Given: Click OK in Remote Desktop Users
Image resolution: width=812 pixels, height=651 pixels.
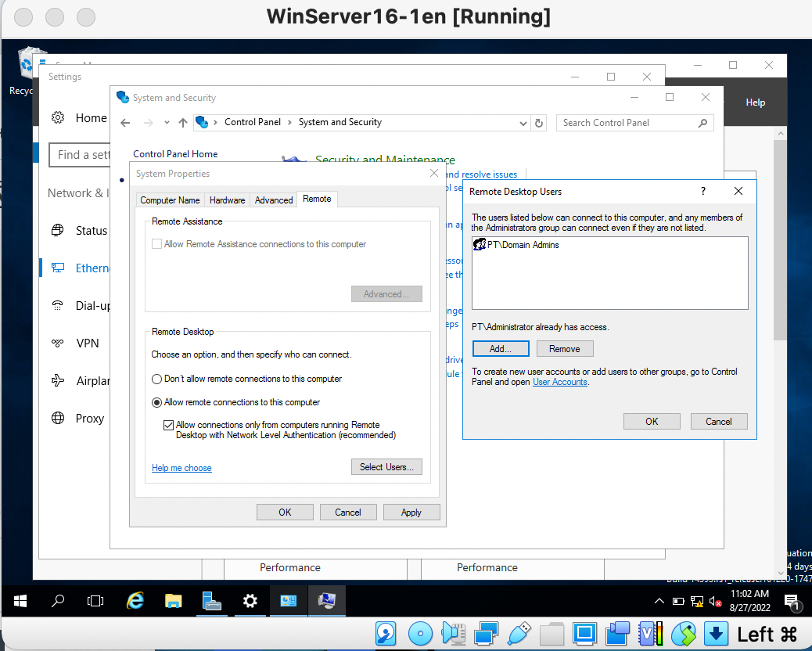Looking at the screenshot, I should (x=652, y=421).
